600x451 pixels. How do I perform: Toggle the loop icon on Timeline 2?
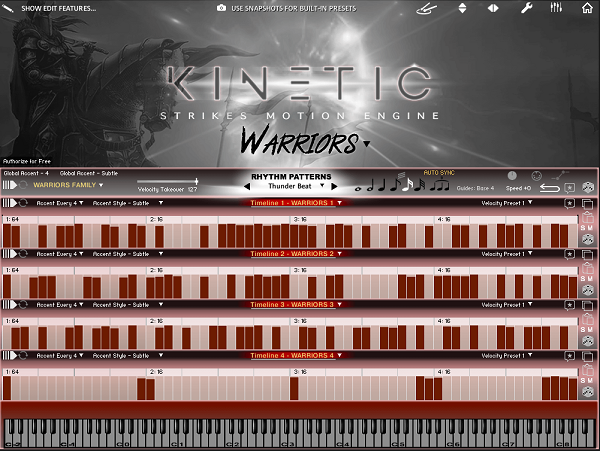click(23, 254)
